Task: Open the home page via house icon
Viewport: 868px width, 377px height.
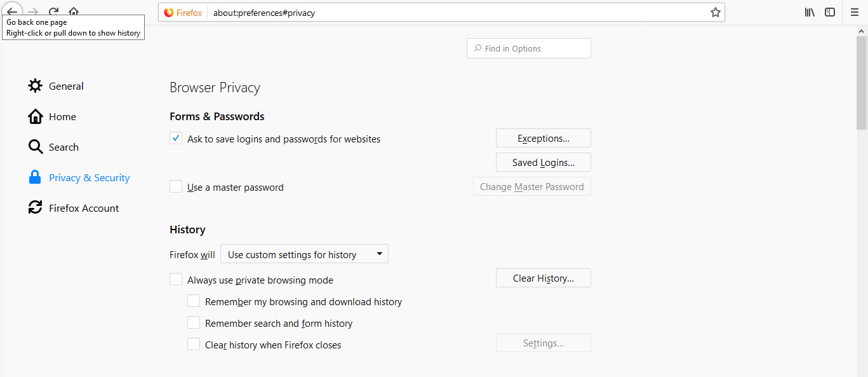Action: [x=74, y=11]
